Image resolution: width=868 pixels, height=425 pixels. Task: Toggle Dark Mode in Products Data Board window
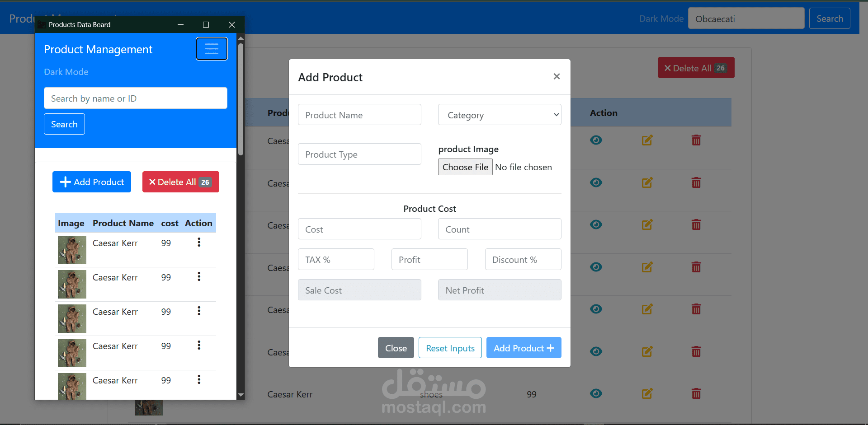click(66, 72)
